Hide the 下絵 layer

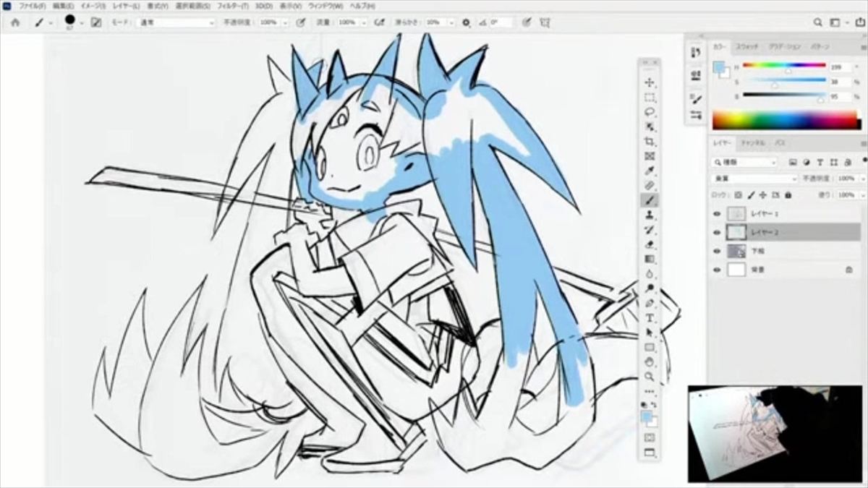tap(717, 251)
